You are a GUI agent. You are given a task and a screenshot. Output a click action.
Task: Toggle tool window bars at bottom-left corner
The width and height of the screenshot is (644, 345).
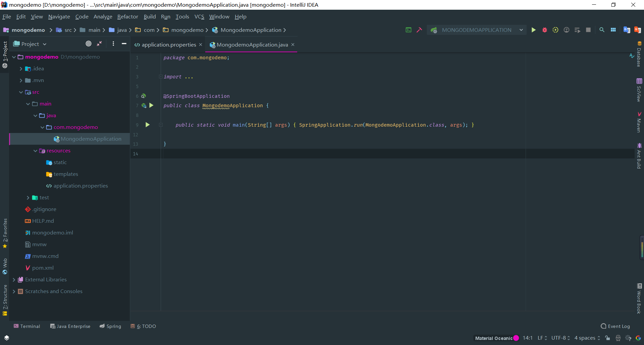tap(7, 338)
